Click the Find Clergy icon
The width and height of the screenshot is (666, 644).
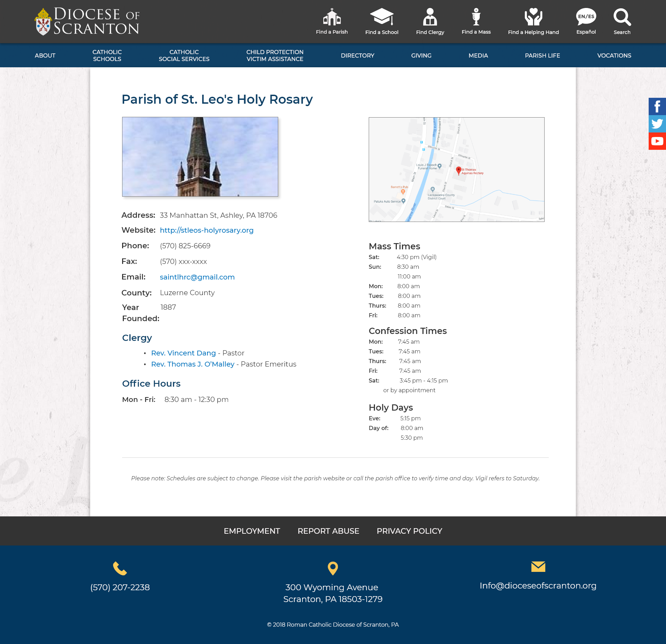[x=430, y=17]
